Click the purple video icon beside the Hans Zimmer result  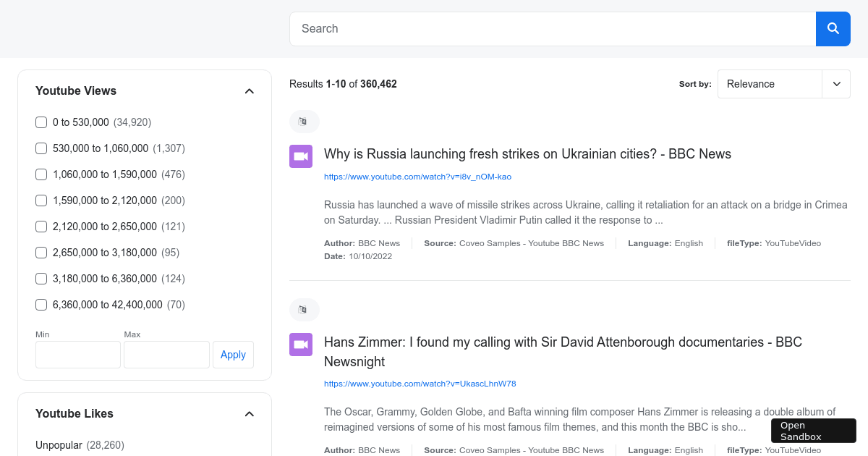tap(301, 345)
